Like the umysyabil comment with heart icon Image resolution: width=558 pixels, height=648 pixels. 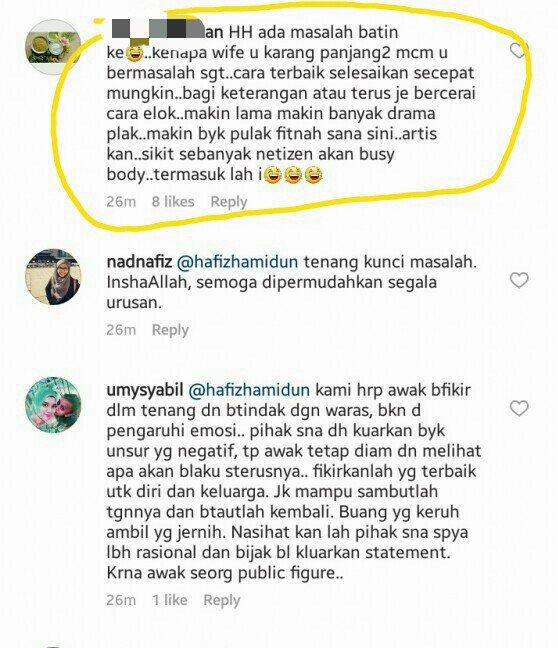point(519,408)
